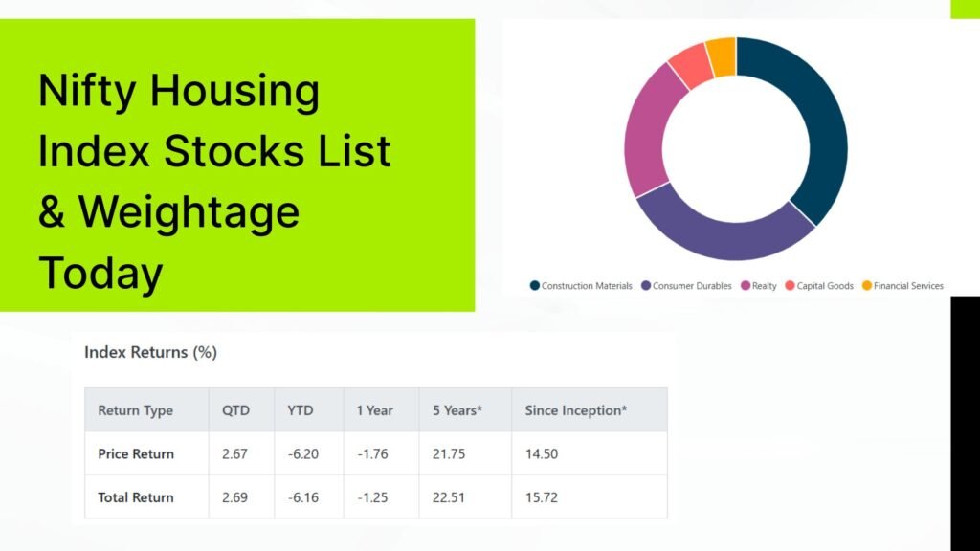Image resolution: width=980 pixels, height=551 pixels.
Task: Click Total Return YTD value -6.16
Action: [x=303, y=497]
